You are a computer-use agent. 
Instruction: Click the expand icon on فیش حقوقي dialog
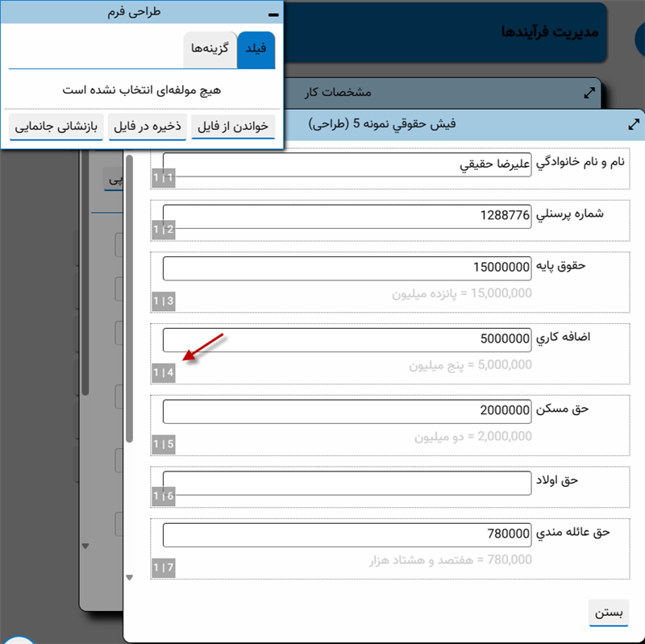(634, 124)
